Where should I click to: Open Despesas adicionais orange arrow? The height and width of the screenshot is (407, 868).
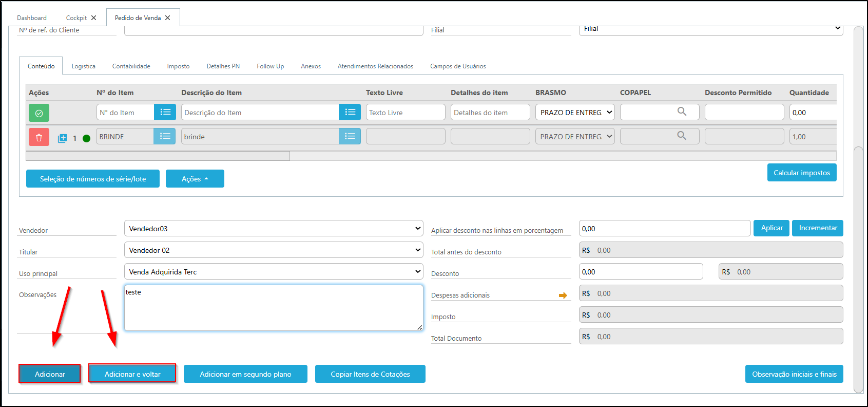pyautogui.click(x=563, y=295)
